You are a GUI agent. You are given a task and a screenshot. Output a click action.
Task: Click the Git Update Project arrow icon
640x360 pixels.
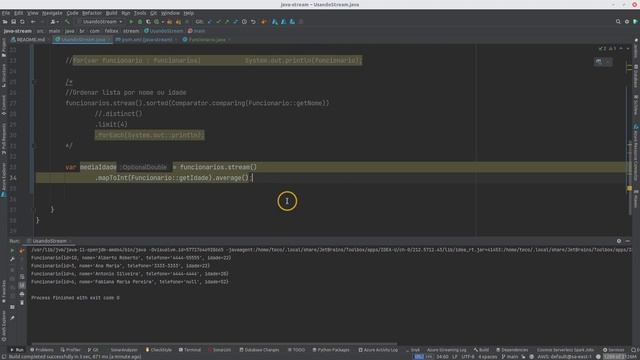pos(210,22)
